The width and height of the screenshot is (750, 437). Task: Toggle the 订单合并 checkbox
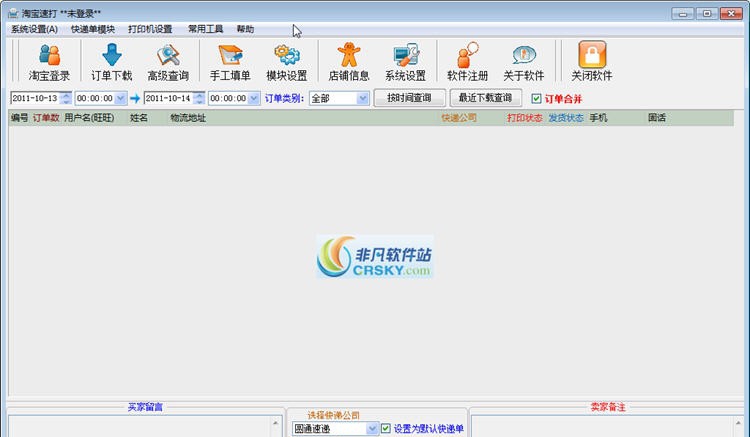coord(536,98)
